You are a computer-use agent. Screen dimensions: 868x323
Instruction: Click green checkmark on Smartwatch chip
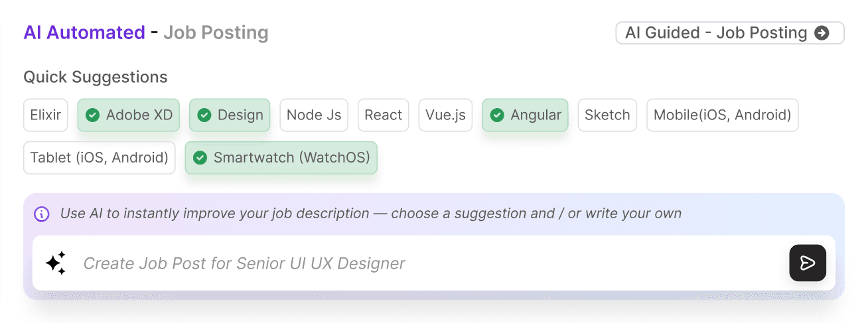click(x=200, y=158)
